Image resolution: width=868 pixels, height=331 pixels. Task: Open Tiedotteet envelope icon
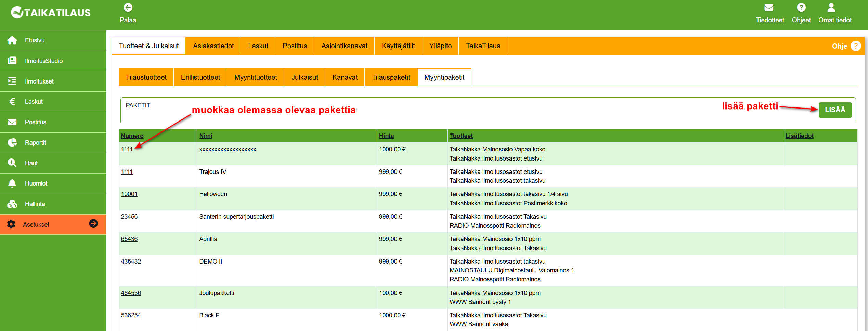(x=769, y=8)
